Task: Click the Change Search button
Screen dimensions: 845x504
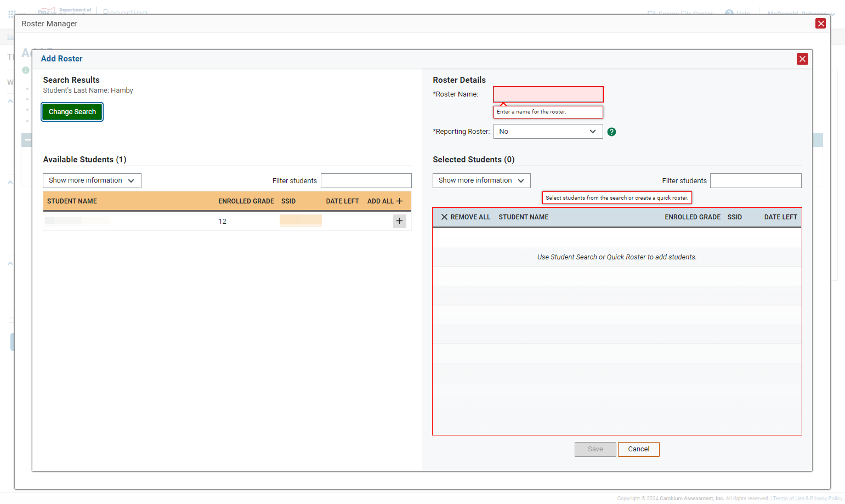Action: [72, 112]
